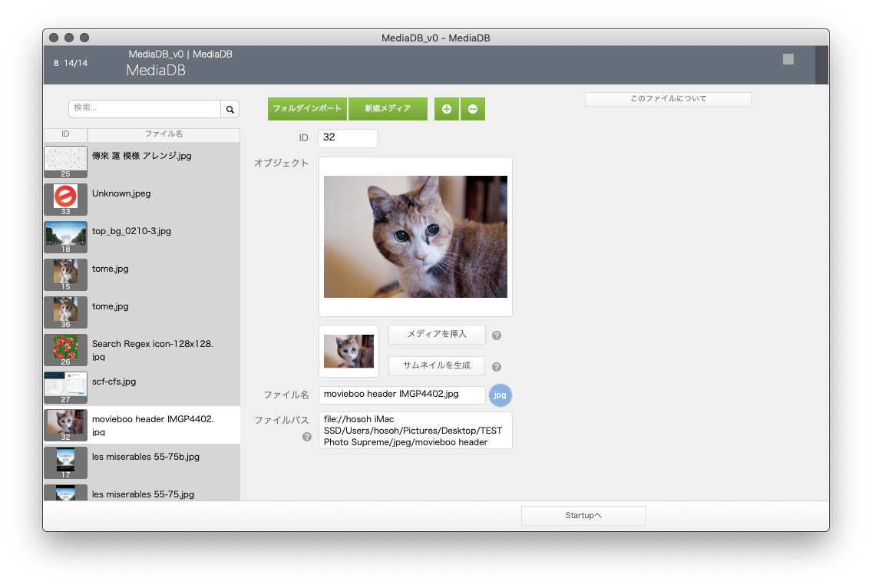This screenshot has height=588, width=872.
Task: Generate a thumbnail with サムネイルを生成
Action: click(x=436, y=366)
